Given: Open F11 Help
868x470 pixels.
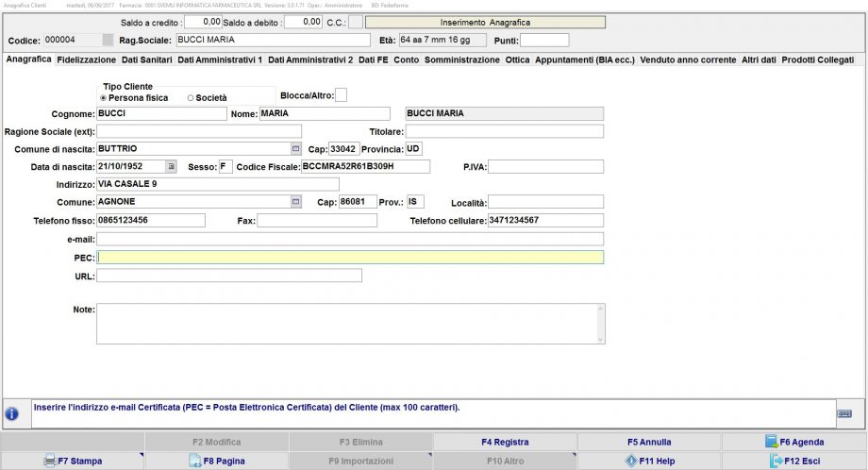Looking at the screenshot, I should pyautogui.click(x=649, y=461).
